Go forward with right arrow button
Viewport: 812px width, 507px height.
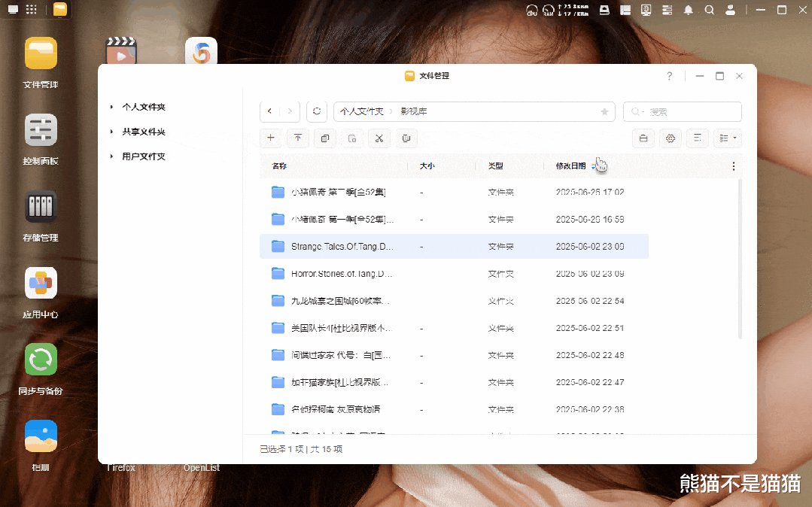tap(290, 111)
